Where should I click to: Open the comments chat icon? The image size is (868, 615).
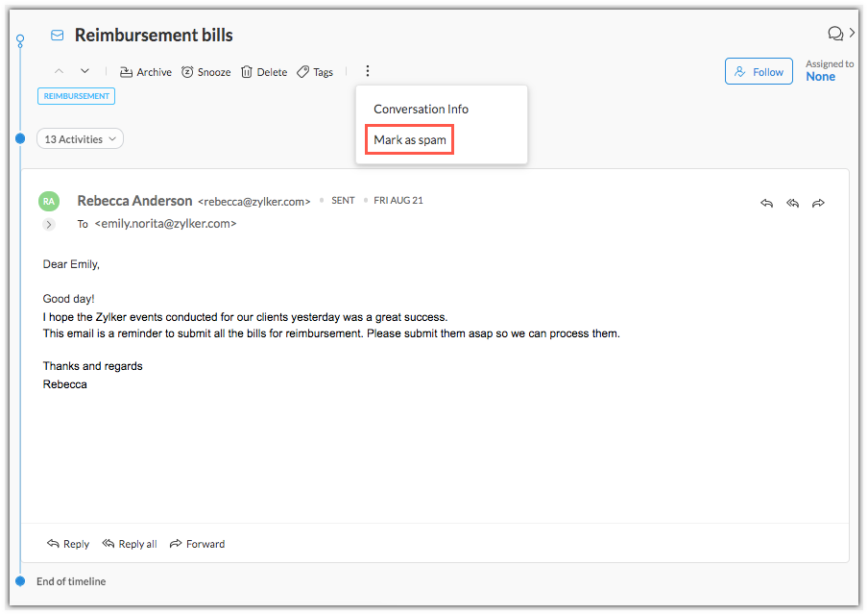point(834,34)
